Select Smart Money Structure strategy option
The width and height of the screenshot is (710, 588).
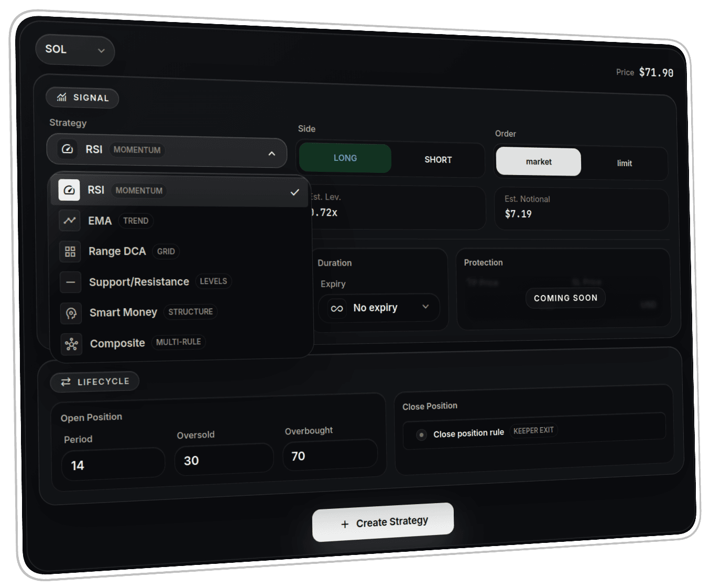(181, 313)
